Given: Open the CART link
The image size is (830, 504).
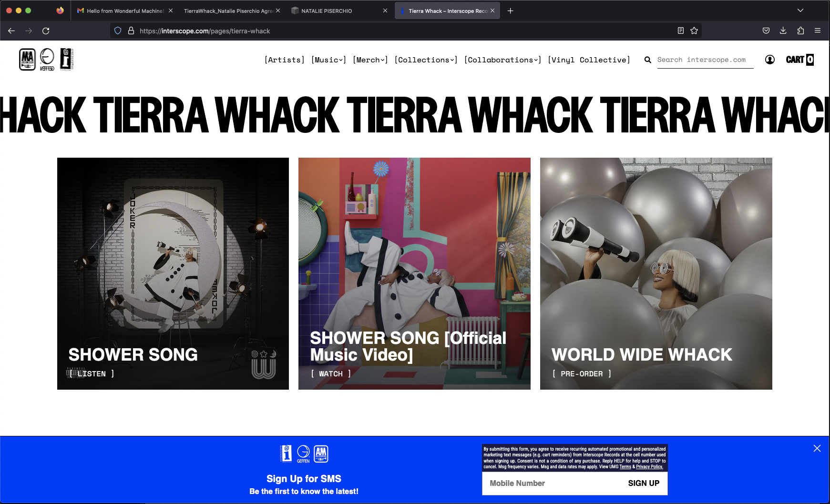Looking at the screenshot, I should point(800,60).
